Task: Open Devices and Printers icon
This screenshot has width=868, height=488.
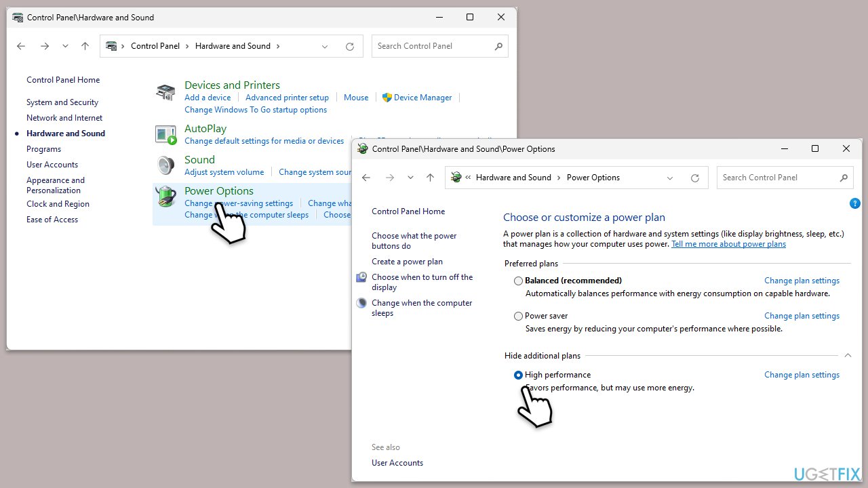Action: point(165,93)
